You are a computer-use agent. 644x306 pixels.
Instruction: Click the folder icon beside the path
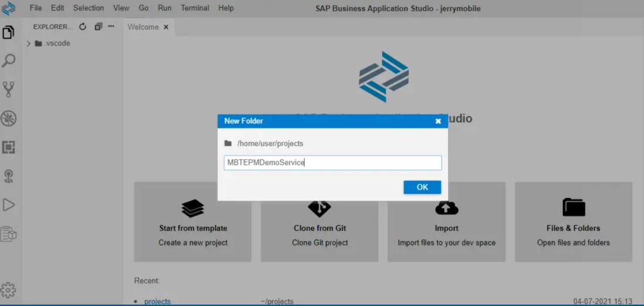click(x=228, y=143)
